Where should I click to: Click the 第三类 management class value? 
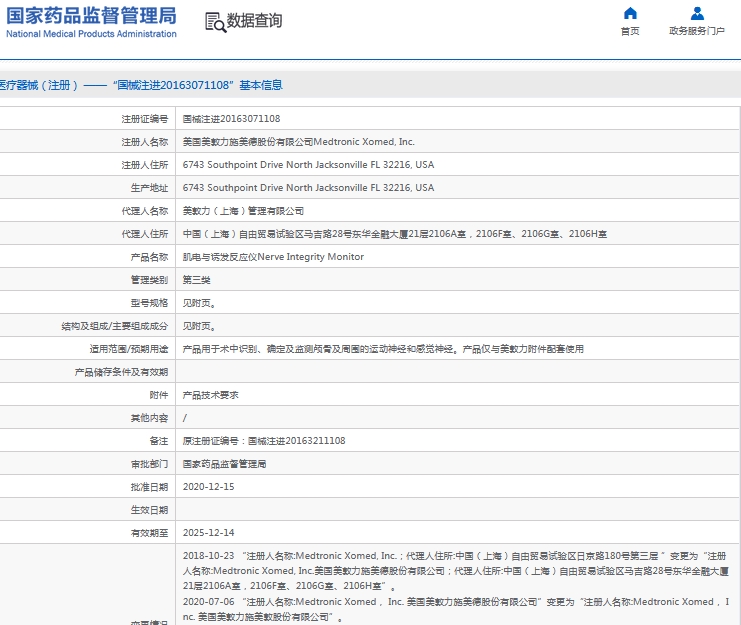click(197, 280)
